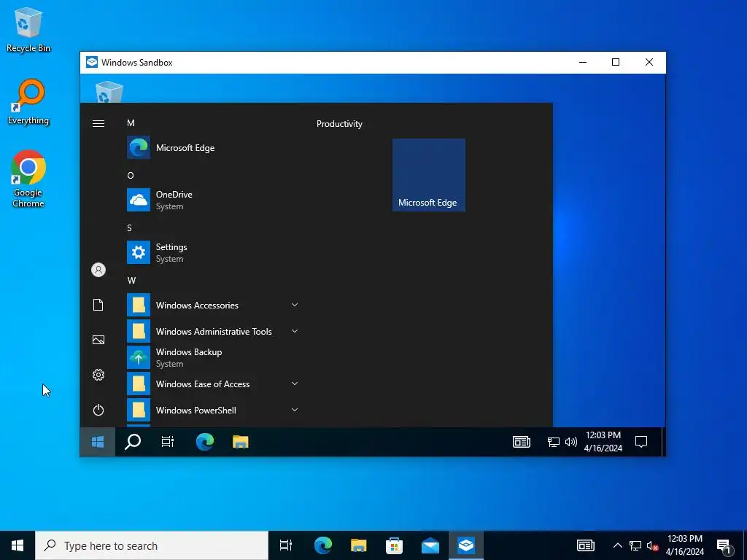Image resolution: width=747 pixels, height=560 pixels.
Task: Open host News and interests widget
Action: click(x=586, y=545)
